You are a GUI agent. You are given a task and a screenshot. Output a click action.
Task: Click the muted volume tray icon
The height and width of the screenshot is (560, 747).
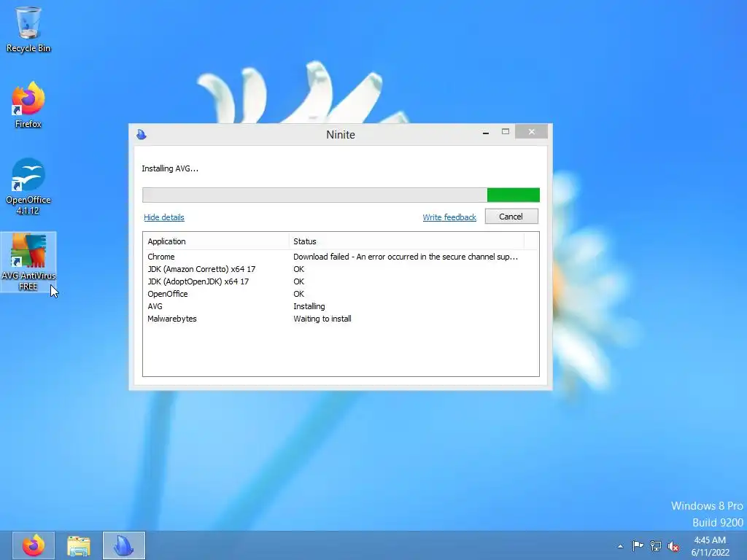[x=673, y=546]
